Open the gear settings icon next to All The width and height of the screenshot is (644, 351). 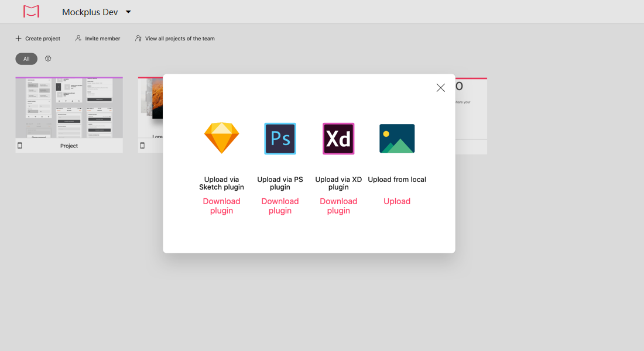[48, 58]
